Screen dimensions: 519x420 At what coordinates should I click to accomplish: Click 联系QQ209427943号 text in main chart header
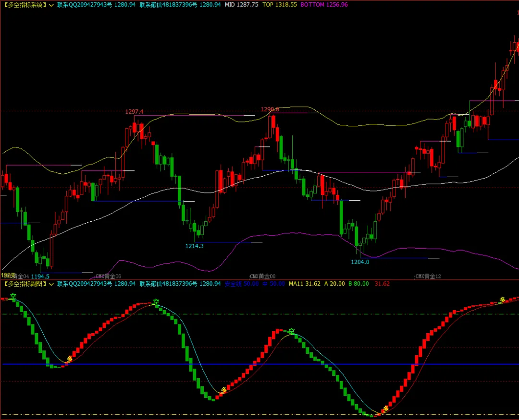85,5
